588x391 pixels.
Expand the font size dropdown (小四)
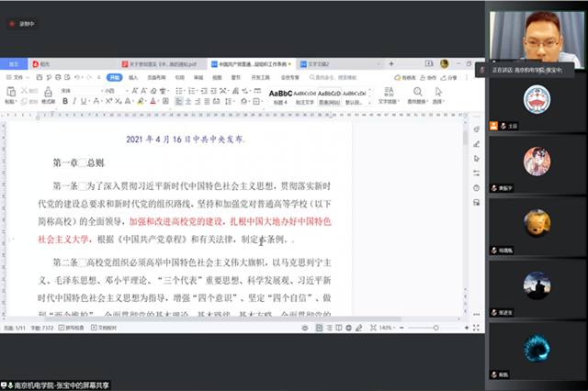click(x=112, y=91)
